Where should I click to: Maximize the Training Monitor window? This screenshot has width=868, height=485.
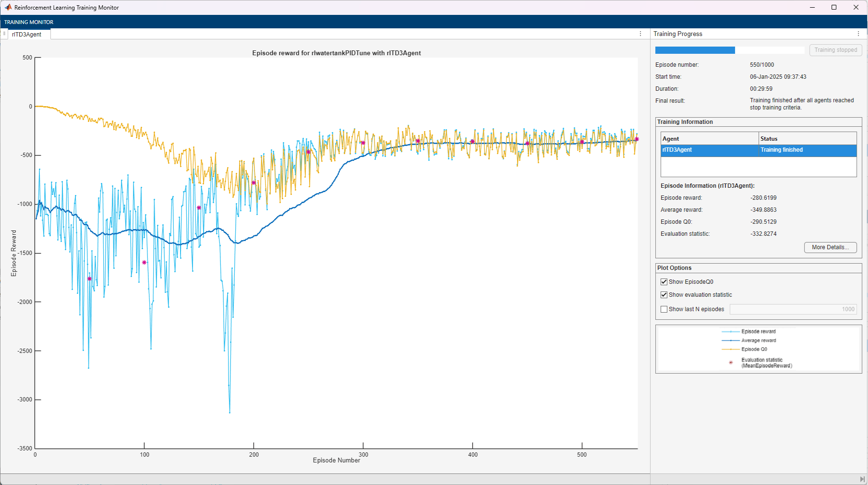pos(834,7)
